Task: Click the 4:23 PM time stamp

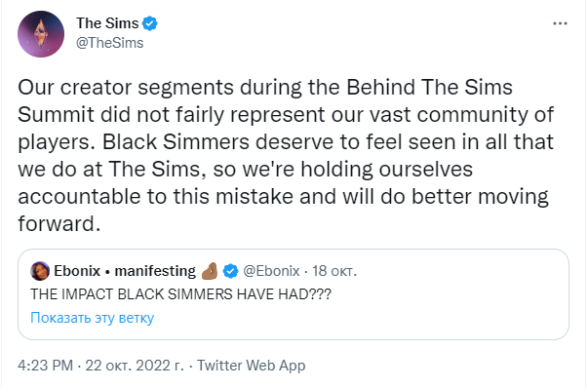Action: point(46,366)
